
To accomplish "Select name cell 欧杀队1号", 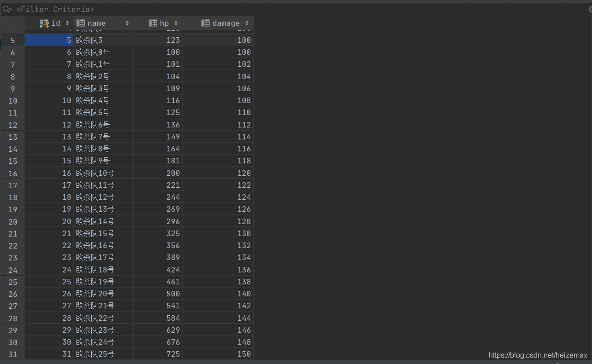I will click(x=104, y=64).
